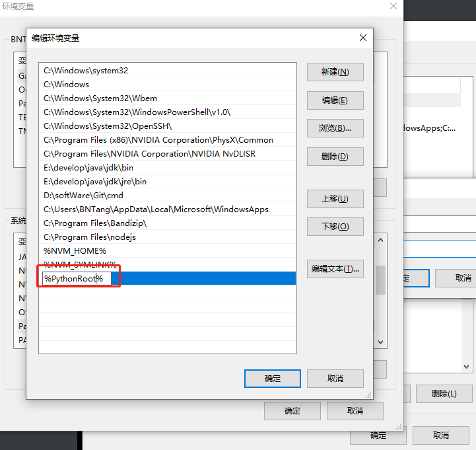476x450 pixels.
Task: Select the C:\Windows\System32\OpenSSH\ entry
Action: coord(168,126)
